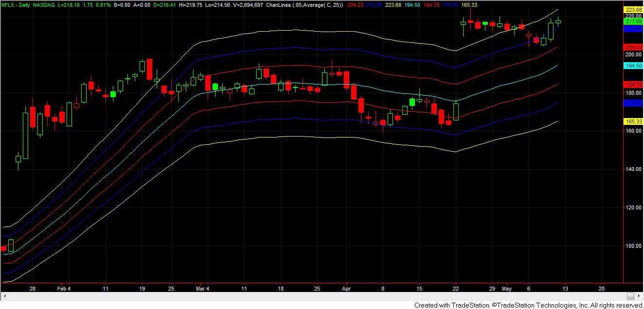This screenshot has height=309, width=644.
Task: Click the horizontal scrollbar right arrow
Action: (638, 296)
